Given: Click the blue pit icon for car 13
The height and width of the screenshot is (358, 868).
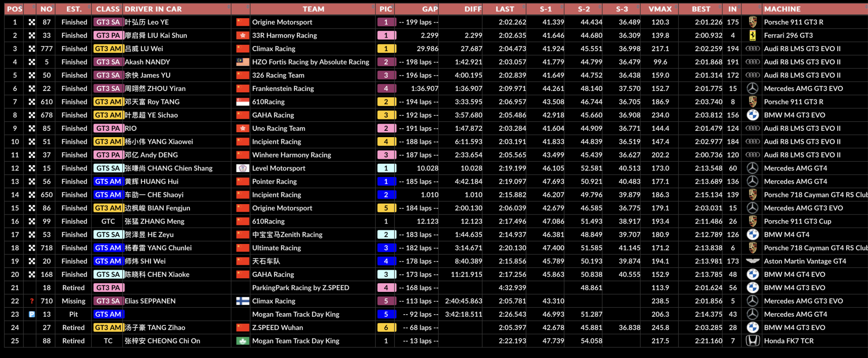Looking at the screenshot, I should point(32,314).
